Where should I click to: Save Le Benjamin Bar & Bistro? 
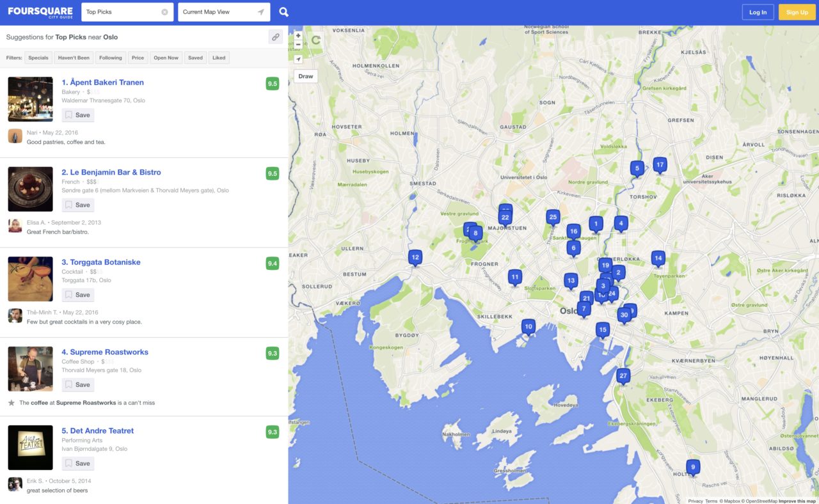coord(78,205)
